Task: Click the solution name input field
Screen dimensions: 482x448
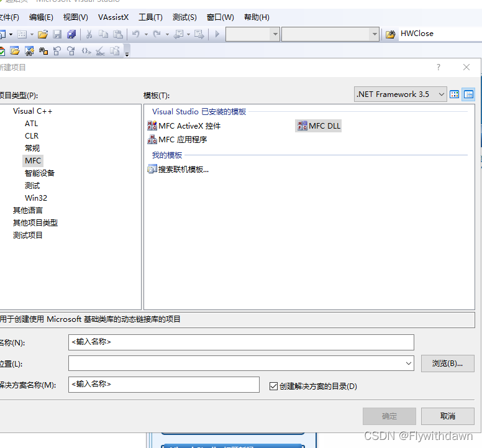Action: point(164,385)
